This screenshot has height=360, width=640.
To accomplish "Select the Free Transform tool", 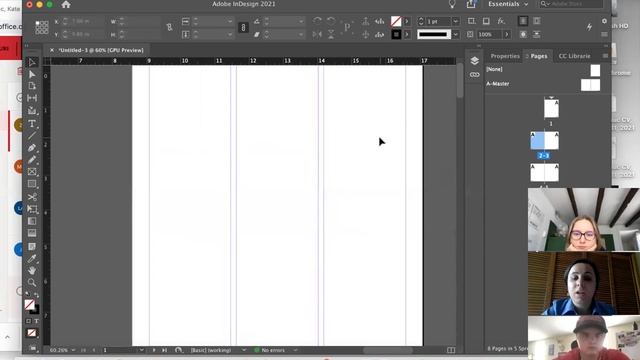I will click(32, 209).
